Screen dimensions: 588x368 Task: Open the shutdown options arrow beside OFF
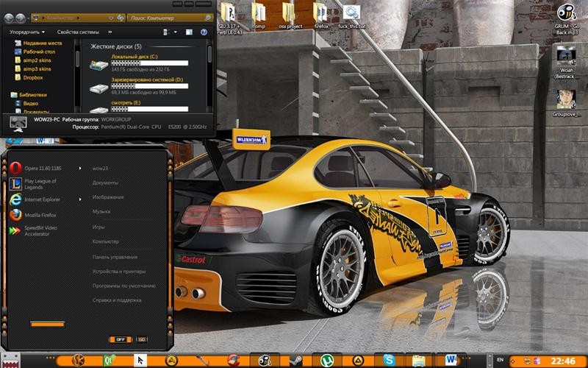(142, 339)
